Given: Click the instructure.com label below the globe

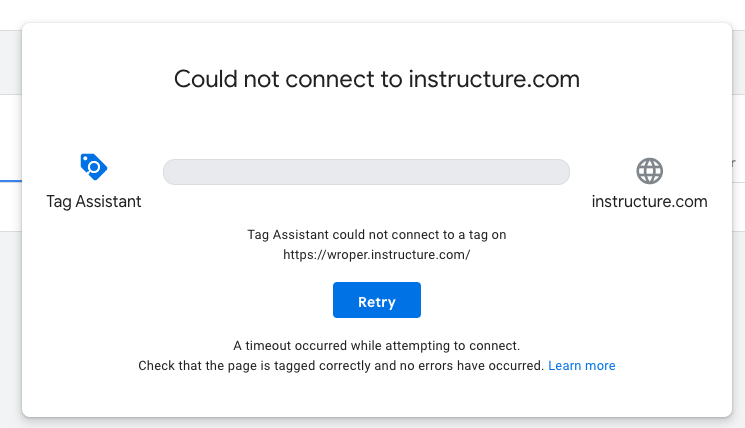Looking at the screenshot, I should [650, 201].
